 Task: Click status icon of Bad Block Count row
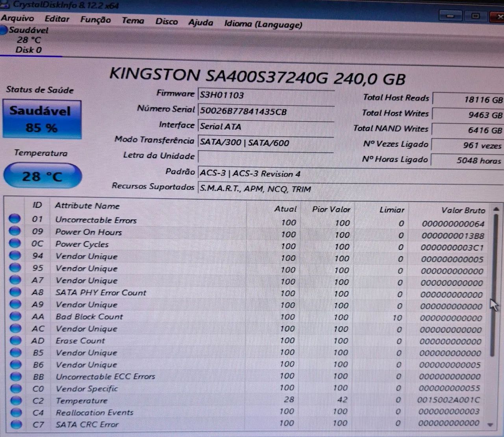coord(15,316)
